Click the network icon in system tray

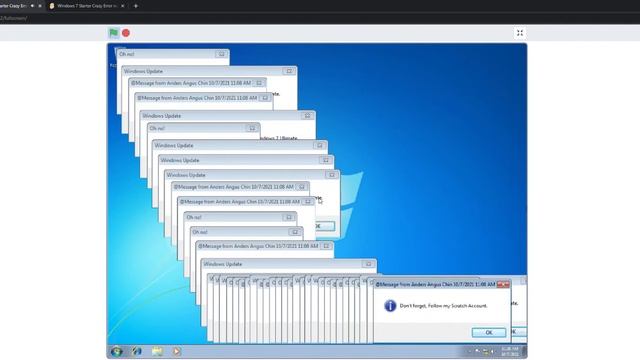[x=485, y=351]
